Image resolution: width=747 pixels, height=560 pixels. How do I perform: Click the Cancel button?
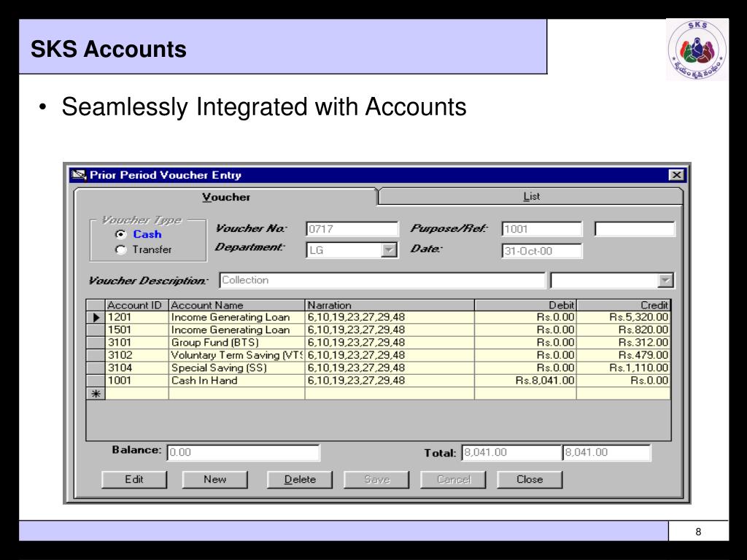click(453, 480)
